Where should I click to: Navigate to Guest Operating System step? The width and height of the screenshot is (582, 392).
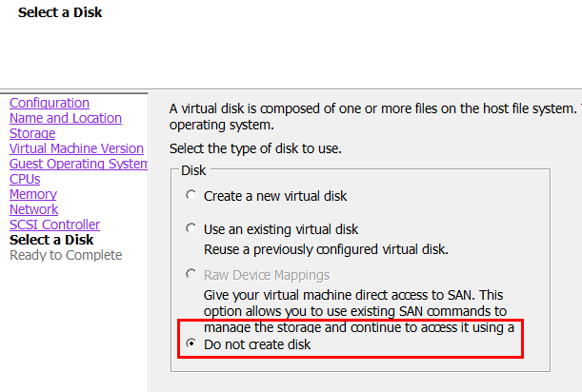tap(79, 164)
